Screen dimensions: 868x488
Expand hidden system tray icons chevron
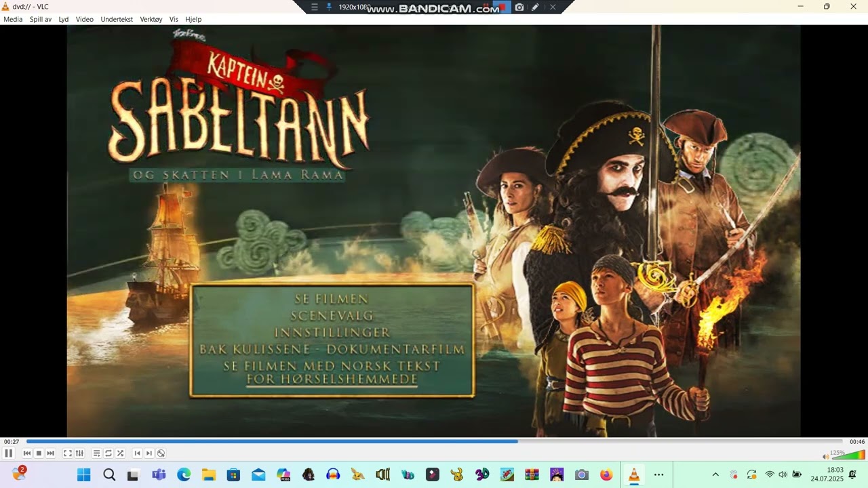715,475
